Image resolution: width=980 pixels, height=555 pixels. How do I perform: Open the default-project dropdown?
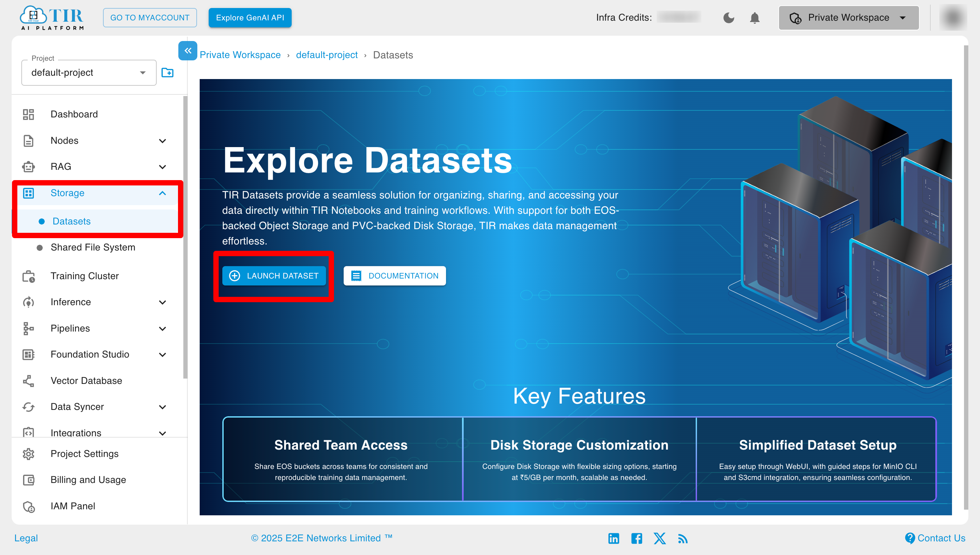tap(87, 73)
